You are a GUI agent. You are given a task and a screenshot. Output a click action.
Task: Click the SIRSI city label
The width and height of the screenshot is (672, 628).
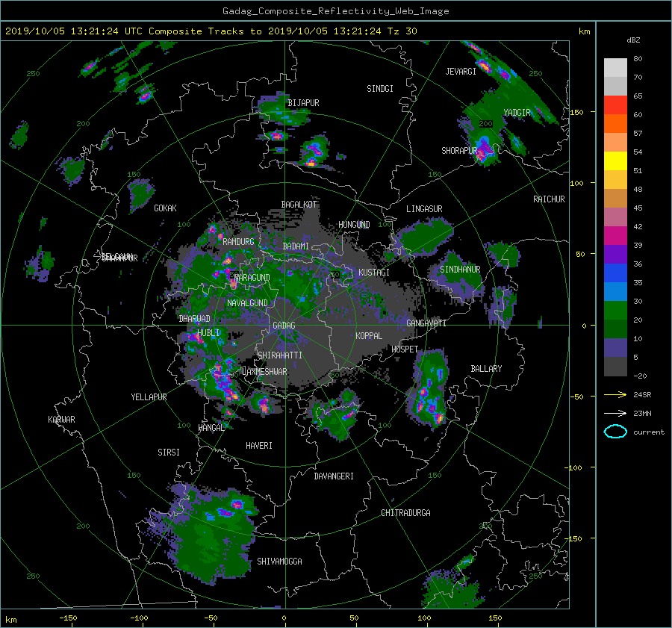tap(169, 453)
